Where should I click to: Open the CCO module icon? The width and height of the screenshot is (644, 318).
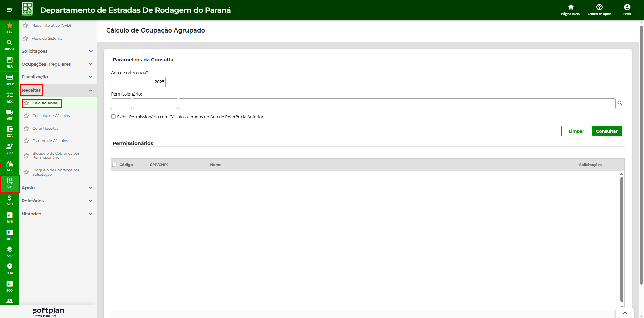(x=10, y=149)
